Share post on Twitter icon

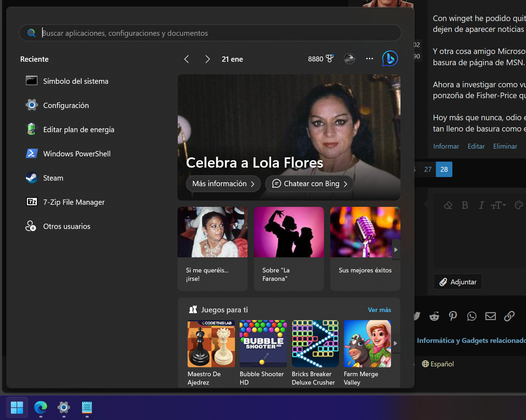pyautogui.click(x=417, y=316)
